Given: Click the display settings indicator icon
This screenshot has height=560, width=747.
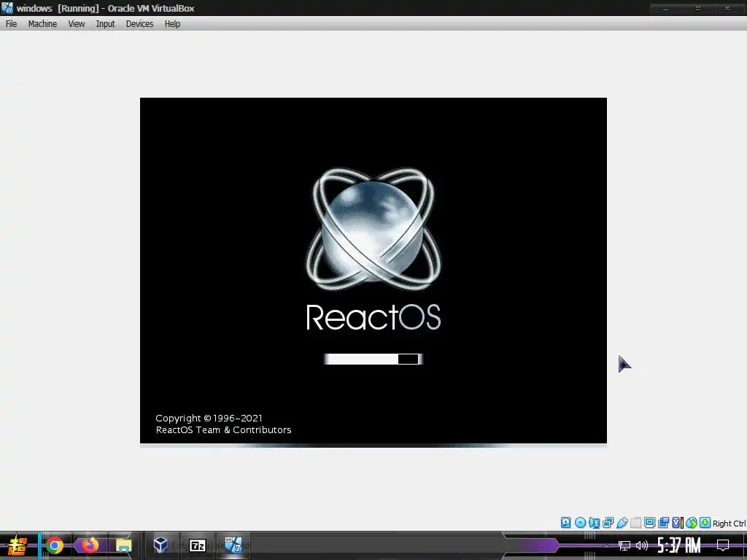Looking at the screenshot, I should click(649, 523).
